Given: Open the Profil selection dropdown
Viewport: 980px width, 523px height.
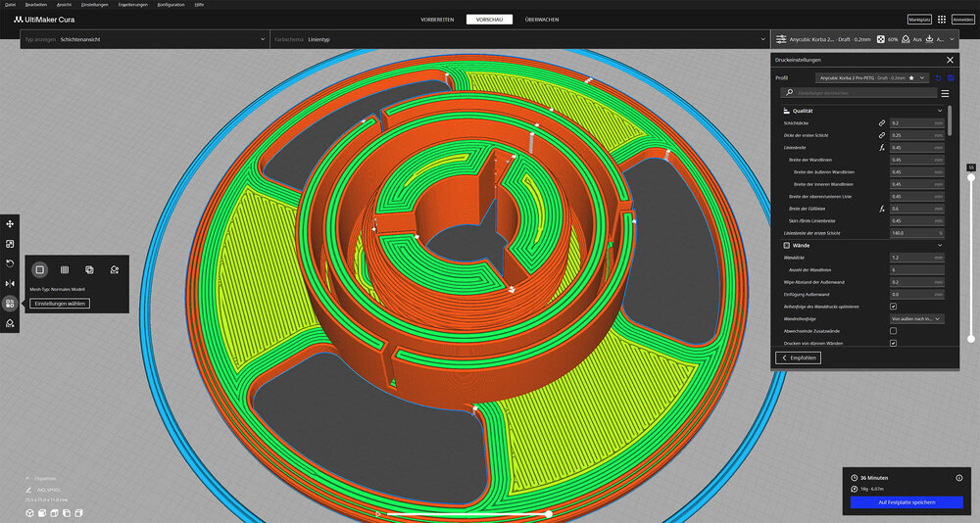Looking at the screenshot, I should [x=872, y=76].
